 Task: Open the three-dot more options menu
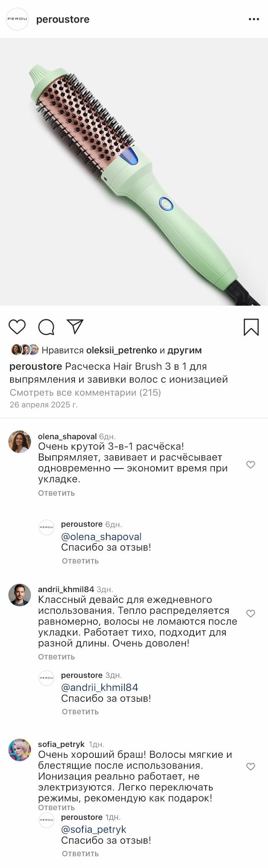(x=254, y=19)
